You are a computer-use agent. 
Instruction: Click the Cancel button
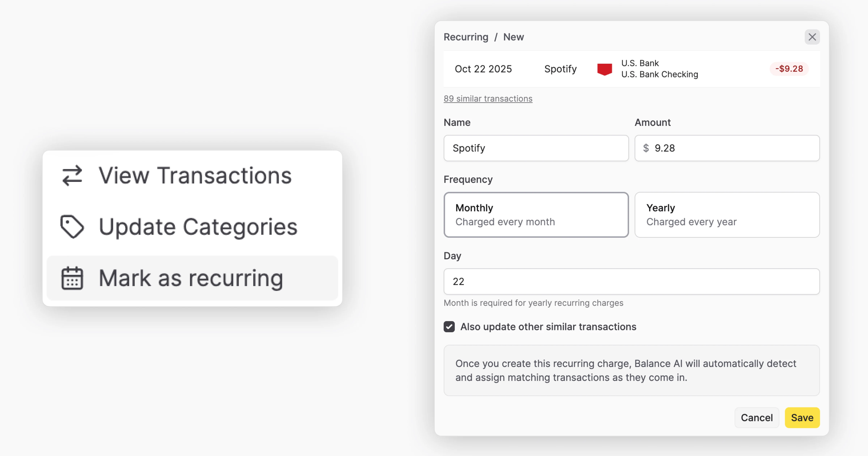[x=757, y=418]
